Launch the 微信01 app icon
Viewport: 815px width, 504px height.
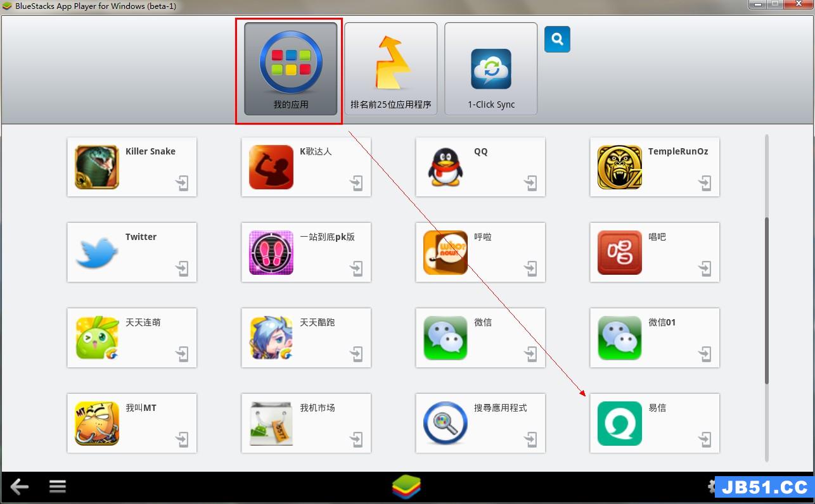[620, 338]
